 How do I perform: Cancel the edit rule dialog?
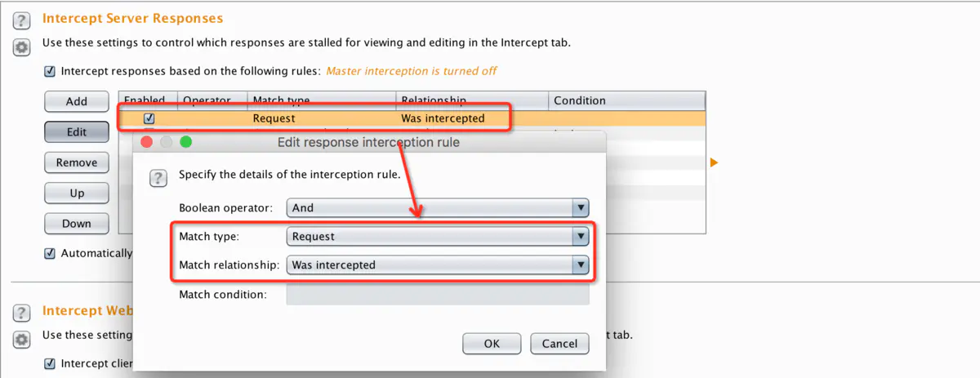pos(560,344)
